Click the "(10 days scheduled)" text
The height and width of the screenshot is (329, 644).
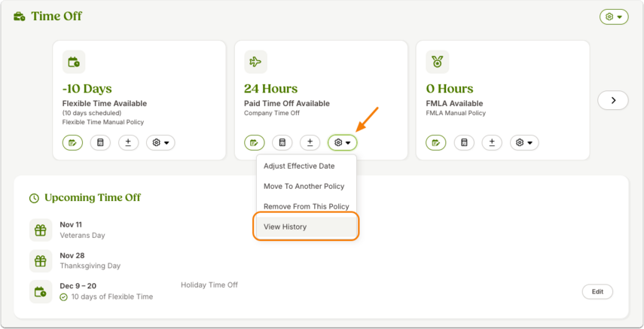92,113
